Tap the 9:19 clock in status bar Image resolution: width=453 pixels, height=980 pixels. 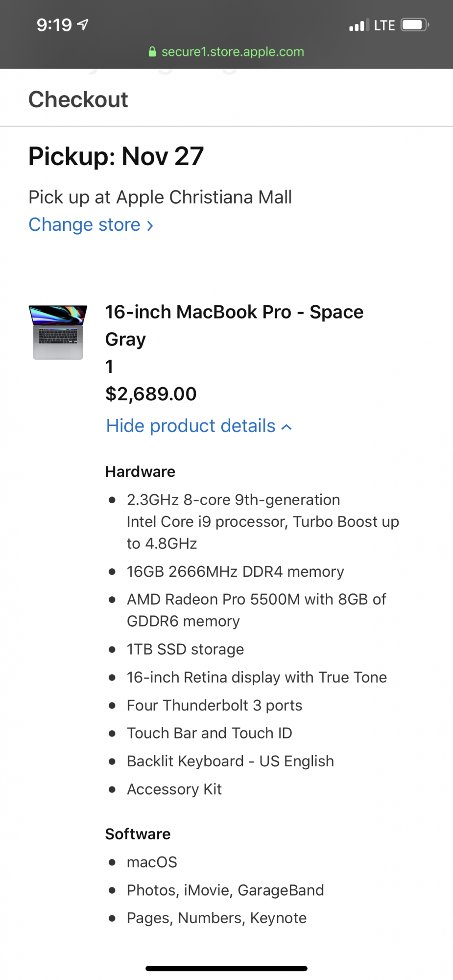point(54,25)
